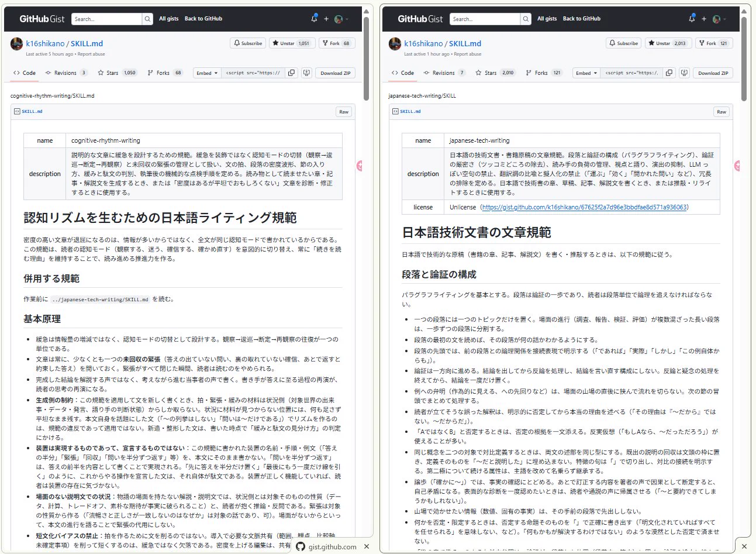Image resolution: width=756 pixels, height=554 pixels.
Task: Switch to Revisions tab showing 3 revisions
Action: point(66,73)
